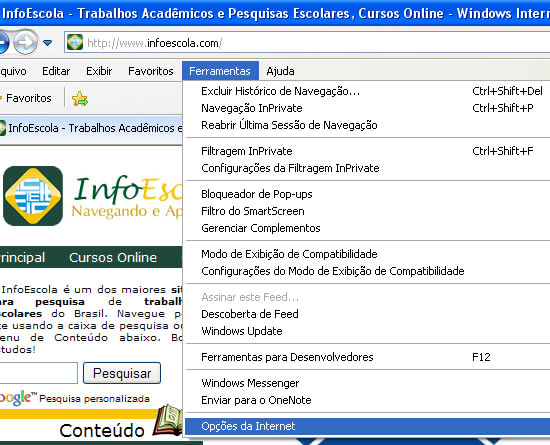Viewport: 550px width, 445px height.
Task: Select the InfoEscola browser tab
Action: click(x=91, y=128)
